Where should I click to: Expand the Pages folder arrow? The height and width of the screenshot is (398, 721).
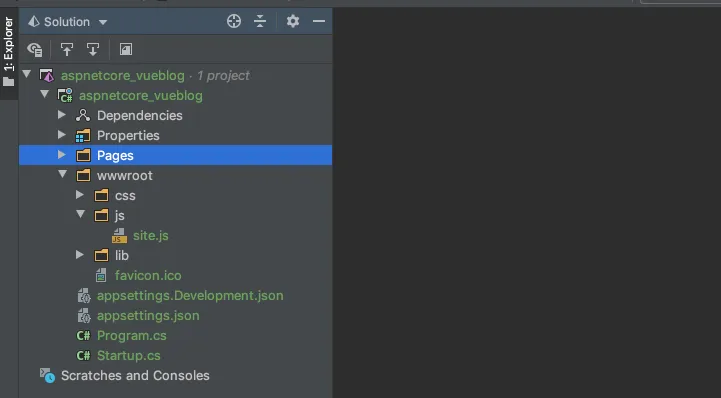[x=62, y=154]
